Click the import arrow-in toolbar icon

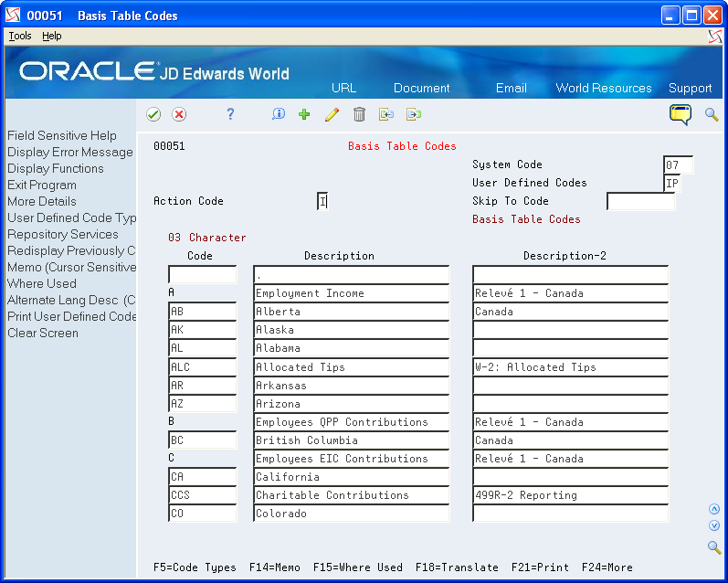point(386,114)
